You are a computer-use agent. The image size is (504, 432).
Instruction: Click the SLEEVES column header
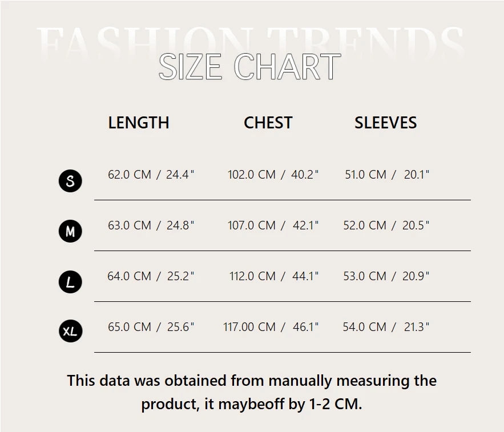coord(385,123)
